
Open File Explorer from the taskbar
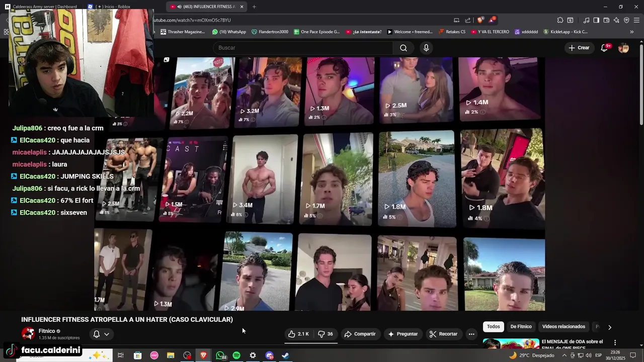pos(171,355)
